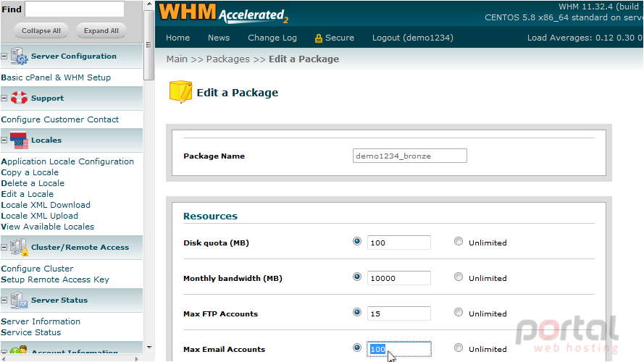Click the sidebar scrollbar down arrow
Image resolution: width=644 pixels, height=362 pixels.
149,348
